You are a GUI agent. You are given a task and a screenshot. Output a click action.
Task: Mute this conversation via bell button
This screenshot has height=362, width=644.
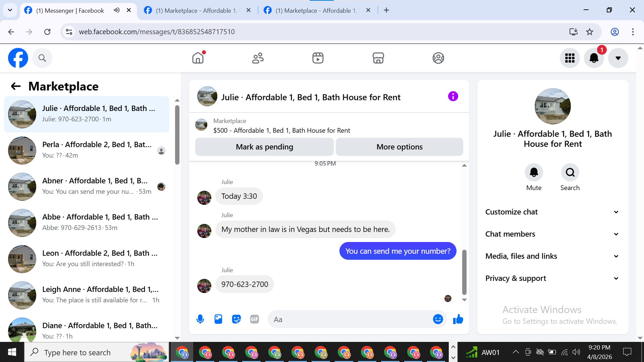(x=534, y=172)
